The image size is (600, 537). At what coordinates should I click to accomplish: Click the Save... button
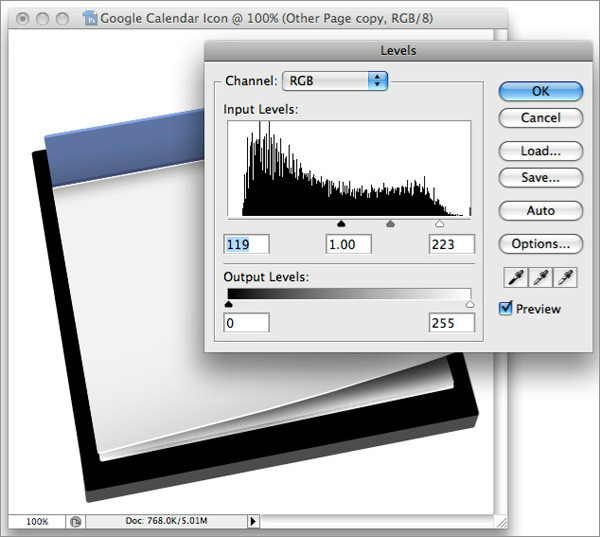[540, 177]
